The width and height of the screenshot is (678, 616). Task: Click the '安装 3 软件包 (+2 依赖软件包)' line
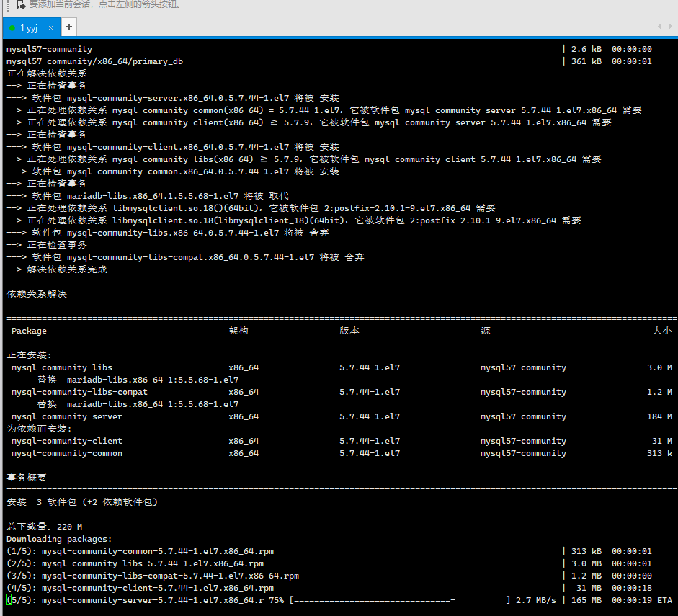coord(82,502)
